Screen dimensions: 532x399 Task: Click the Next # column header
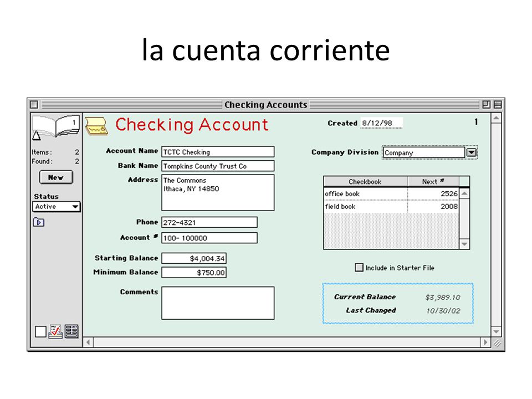[433, 182]
